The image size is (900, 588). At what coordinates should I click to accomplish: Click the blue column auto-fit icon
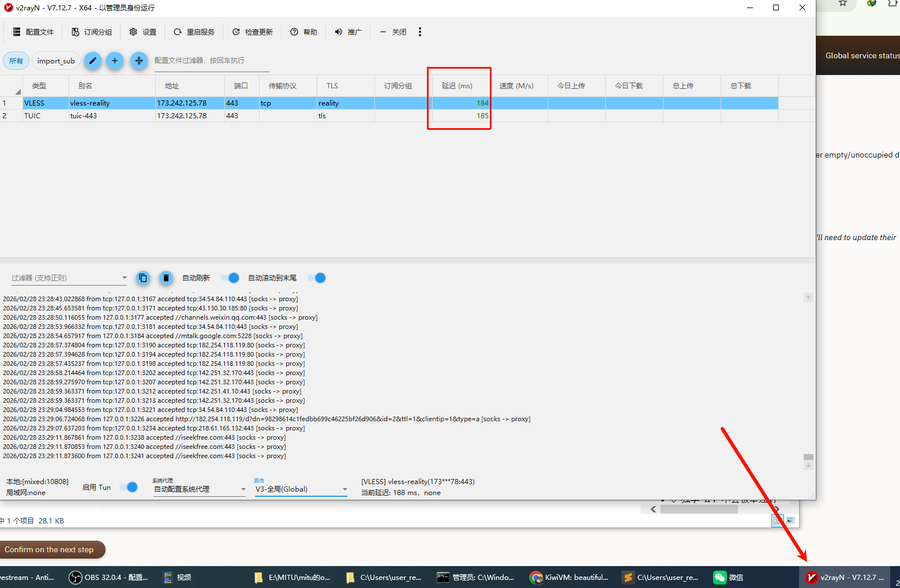(x=138, y=61)
